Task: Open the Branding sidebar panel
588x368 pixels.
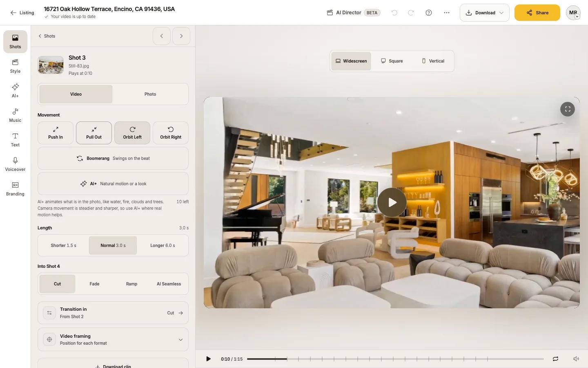Action: pos(15,189)
